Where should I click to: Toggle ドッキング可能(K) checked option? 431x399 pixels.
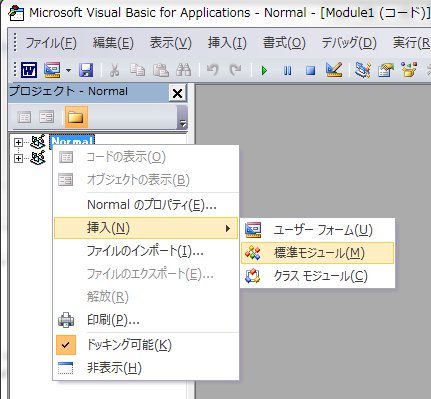click(146, 345)
